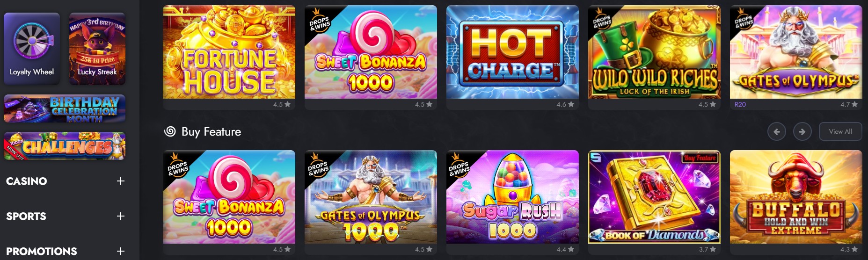
Task: Open the Loyalty Wheel tile
Action: (32, 48)
